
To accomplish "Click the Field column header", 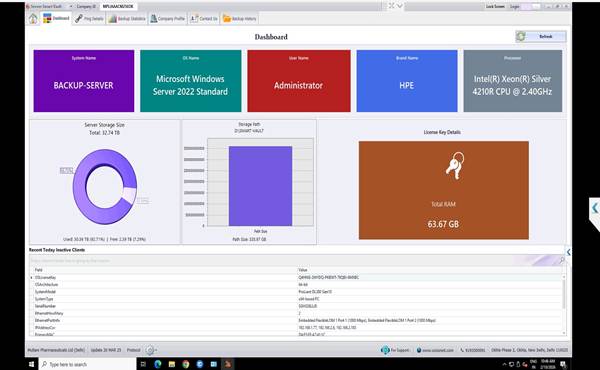I will click(39, 270).
